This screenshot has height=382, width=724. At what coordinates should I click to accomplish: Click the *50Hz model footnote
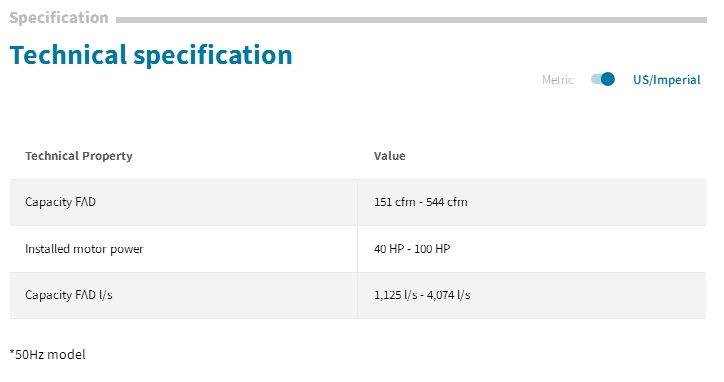coord(47,355)
